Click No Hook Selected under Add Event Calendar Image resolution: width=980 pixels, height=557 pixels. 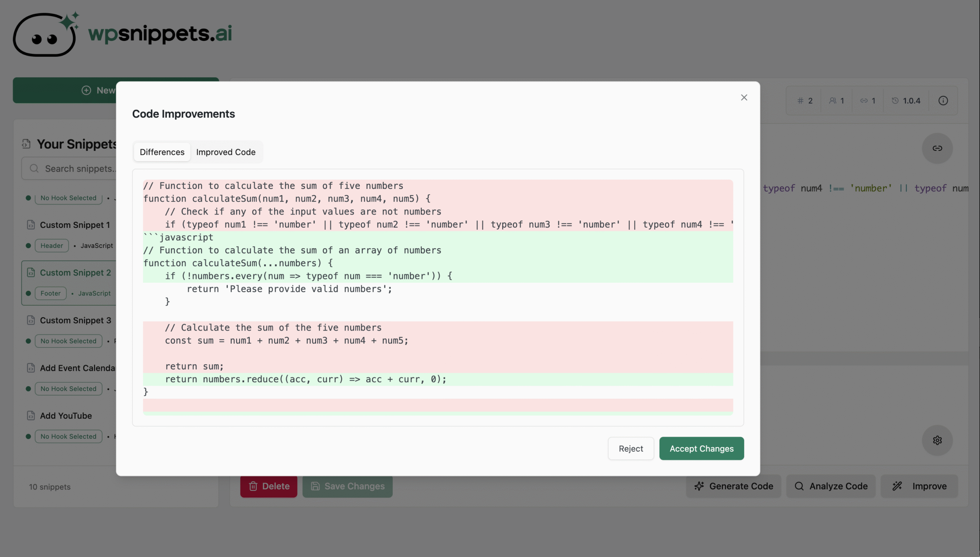tap(69, 389)
